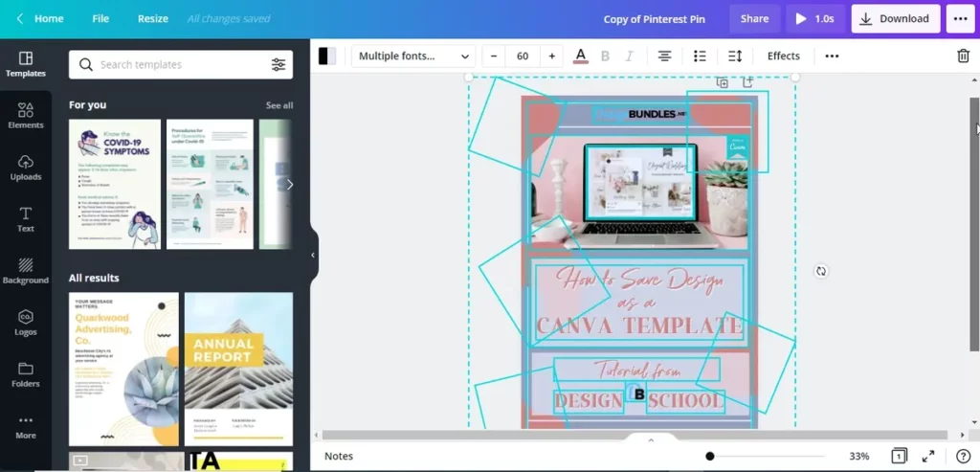Open the template search filters icon

[x=278, y=64]
